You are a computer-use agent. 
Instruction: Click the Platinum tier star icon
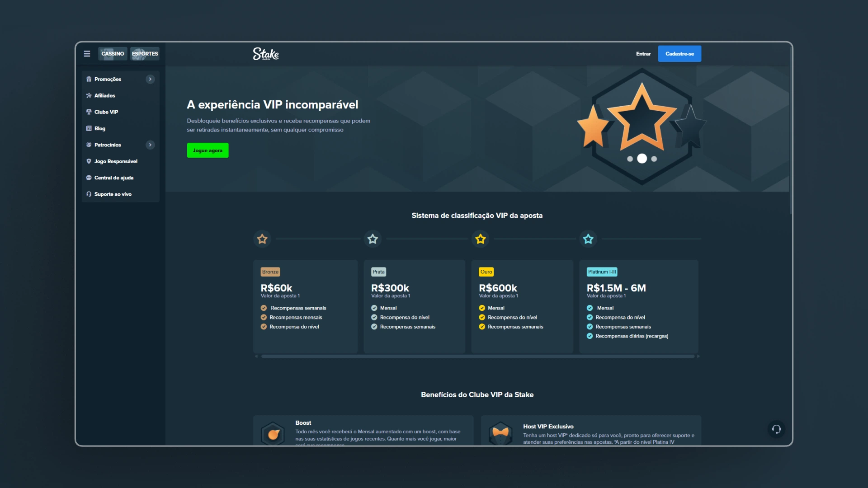coord(588,239)
